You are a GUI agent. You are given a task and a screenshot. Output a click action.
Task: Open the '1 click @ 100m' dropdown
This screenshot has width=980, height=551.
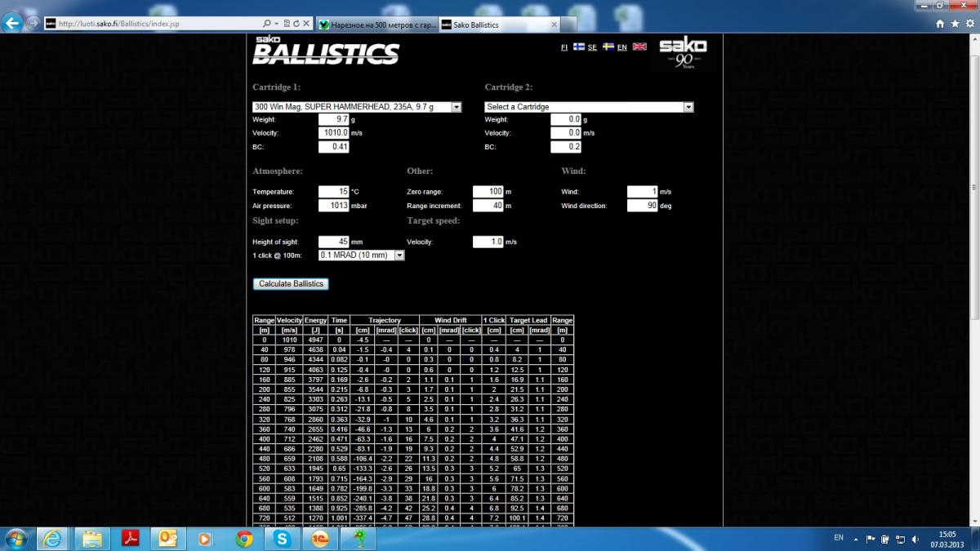(399, 256)
